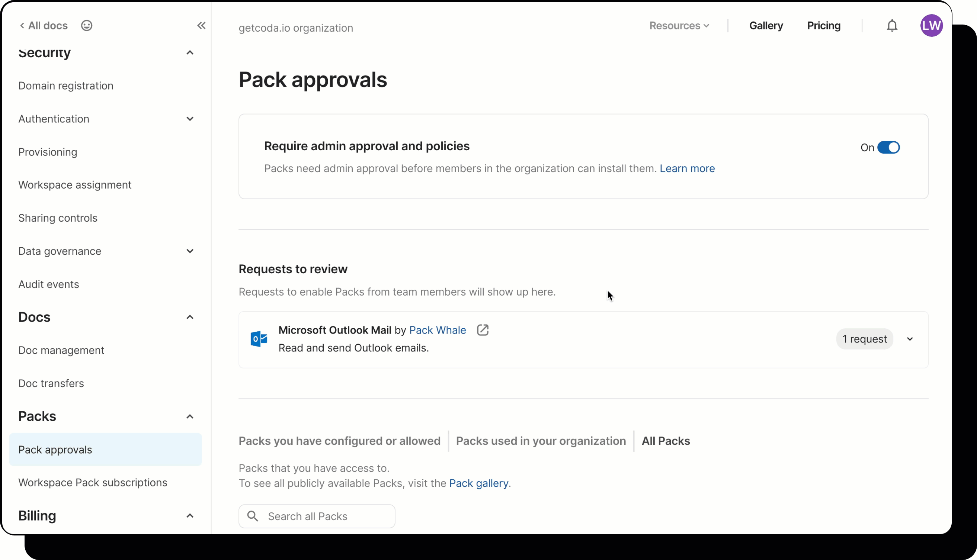977x560 pixels.
Task: Click the notification bell icon
Action: pos(891,26)
